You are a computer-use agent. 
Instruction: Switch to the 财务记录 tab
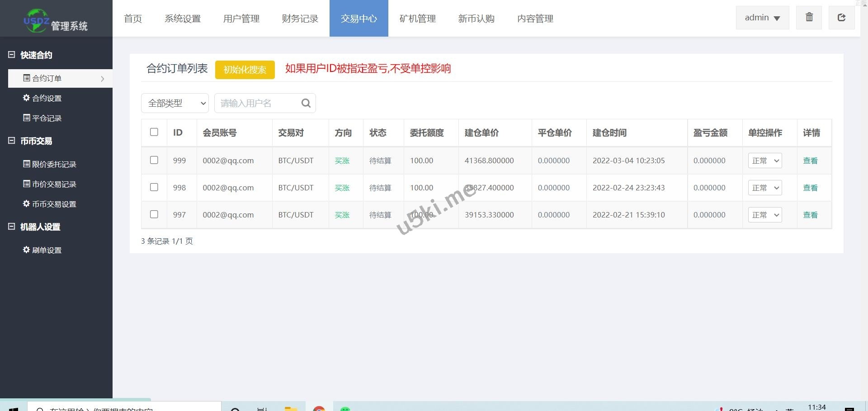click(x=300, y=19)
